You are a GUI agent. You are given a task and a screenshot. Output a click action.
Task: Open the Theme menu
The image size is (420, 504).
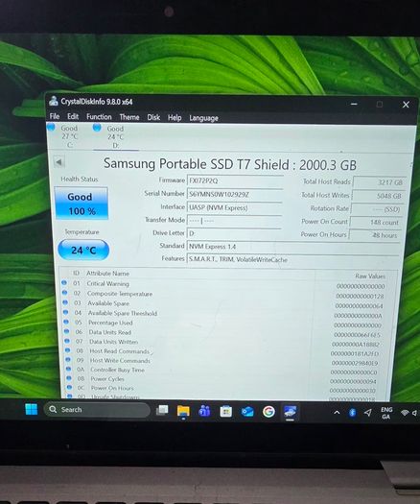pos(129,117)
